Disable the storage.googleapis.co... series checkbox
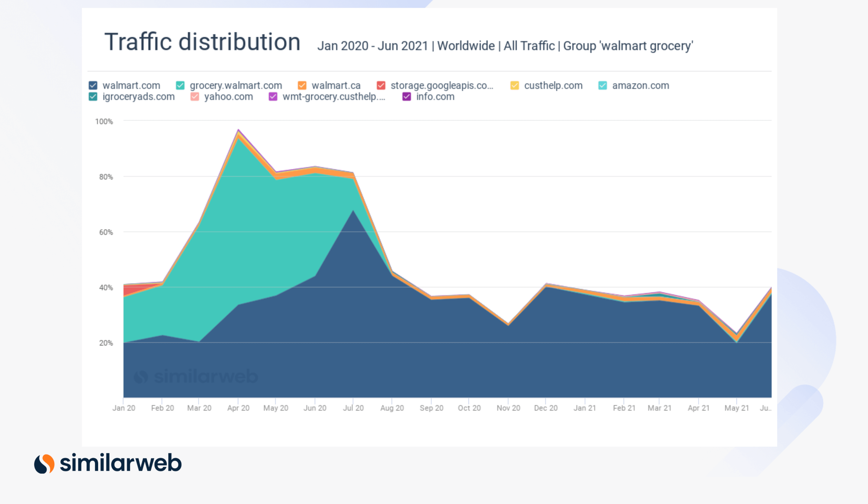868x504 pixels. [381, 85]
